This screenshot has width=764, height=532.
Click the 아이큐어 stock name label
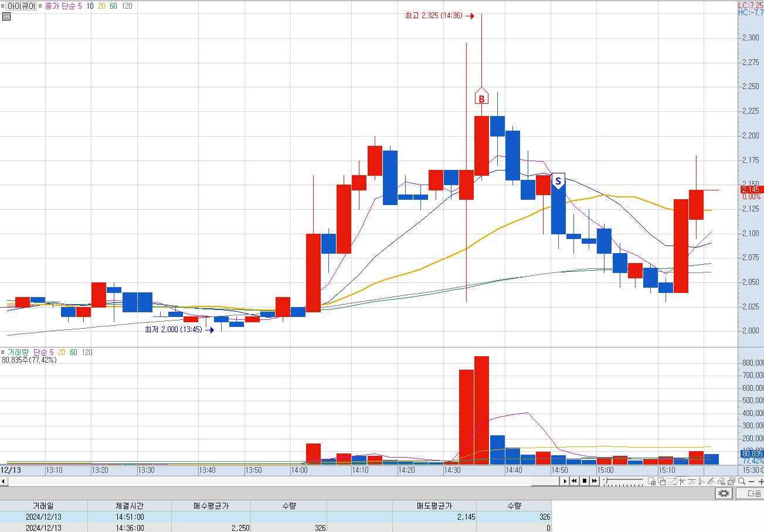point(21,6)
